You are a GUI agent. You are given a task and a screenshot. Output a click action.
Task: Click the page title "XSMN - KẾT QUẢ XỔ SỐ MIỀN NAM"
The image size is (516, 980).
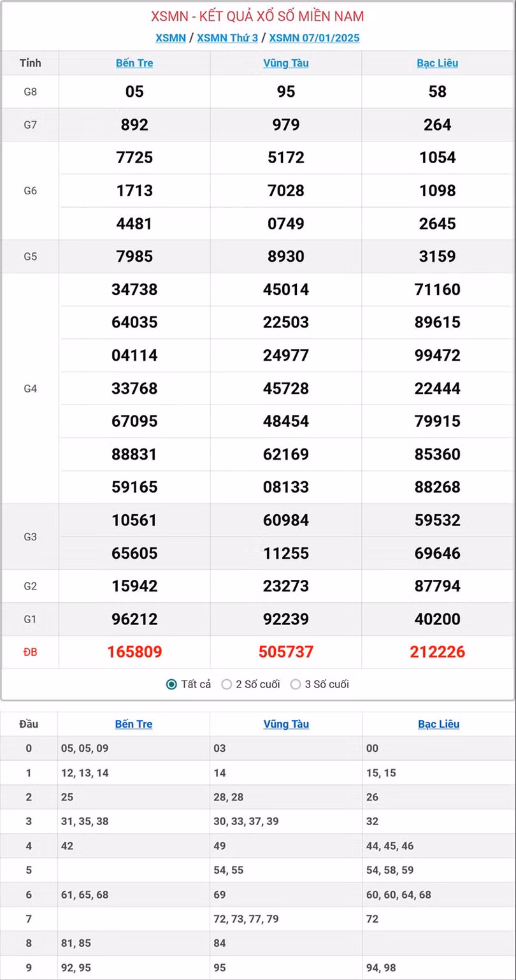coord(257,17)
